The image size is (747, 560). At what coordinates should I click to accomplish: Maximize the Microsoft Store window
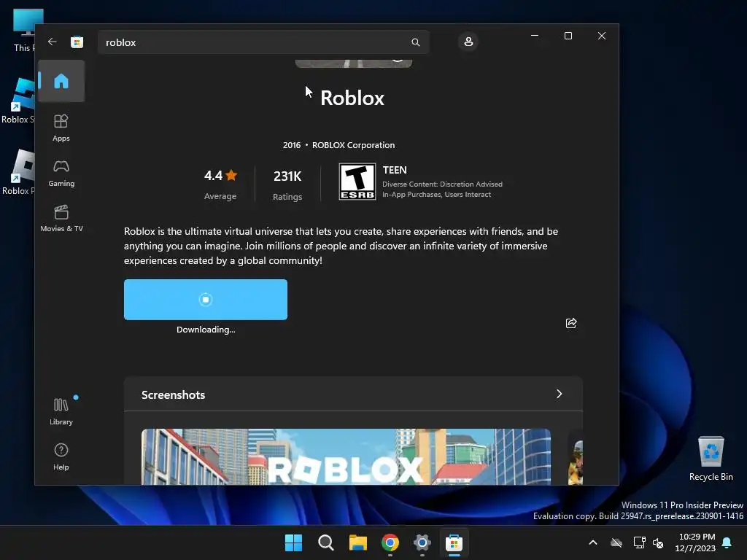pos(568,36)
